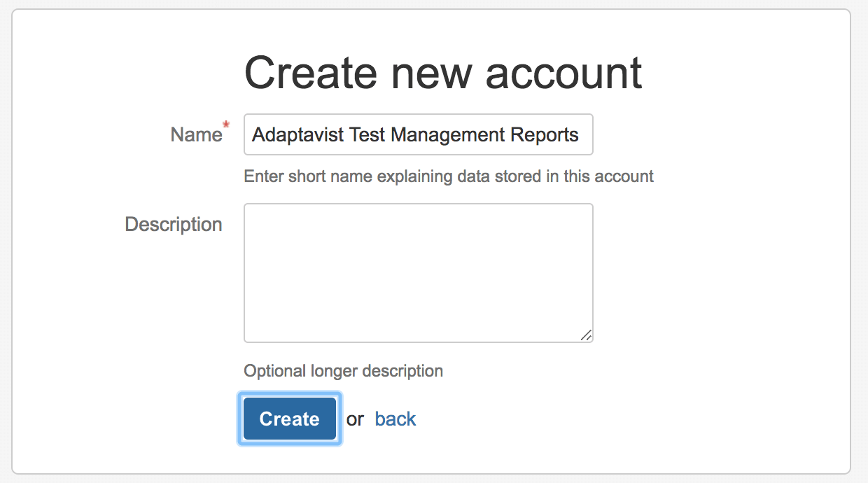Click the 'Enter short name explaining data' hint
This screenshot has height=483, width=868.
(x=449, y=176)
